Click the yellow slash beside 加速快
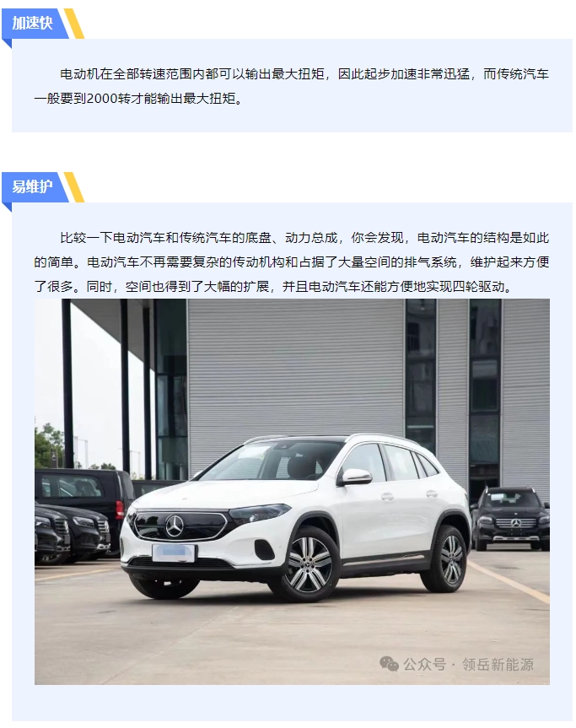 pos(74,24)
